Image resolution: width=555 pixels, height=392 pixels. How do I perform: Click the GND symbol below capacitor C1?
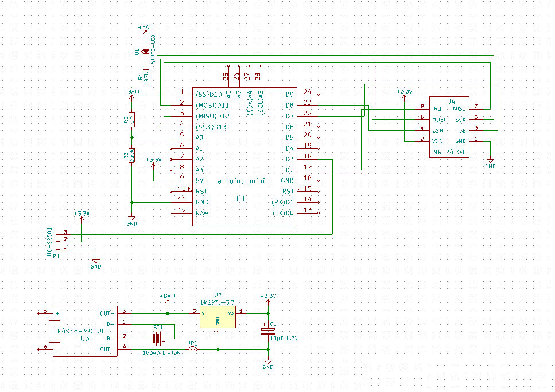pyautogui.click(x=268, y=364)
